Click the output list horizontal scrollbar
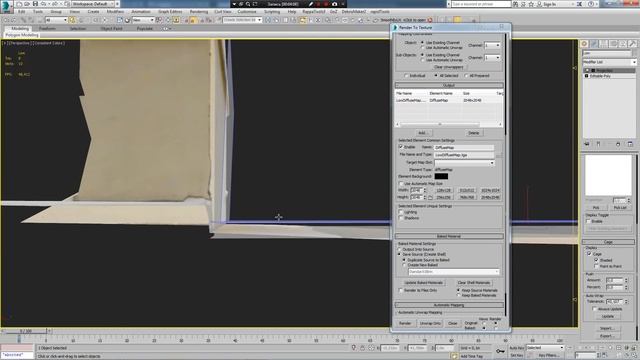The image size is (640, 360). 449,124
